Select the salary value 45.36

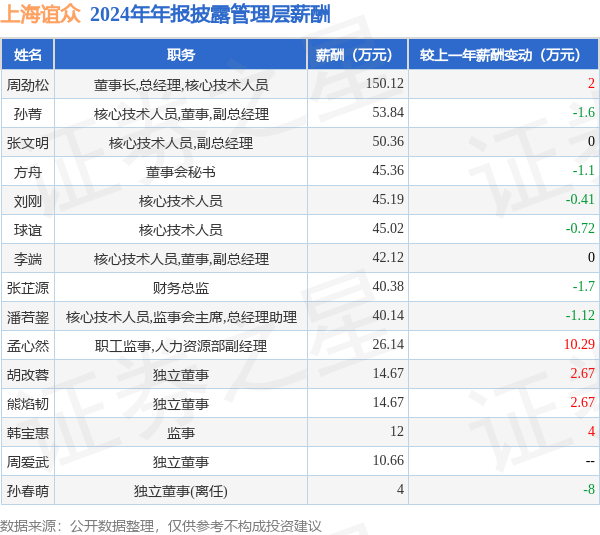coord(388,171)
